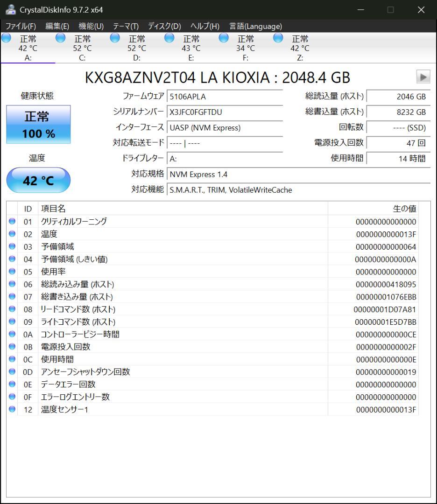Open the ファイル(F) menu
This screenshot has height=504, width=437.
21,26
